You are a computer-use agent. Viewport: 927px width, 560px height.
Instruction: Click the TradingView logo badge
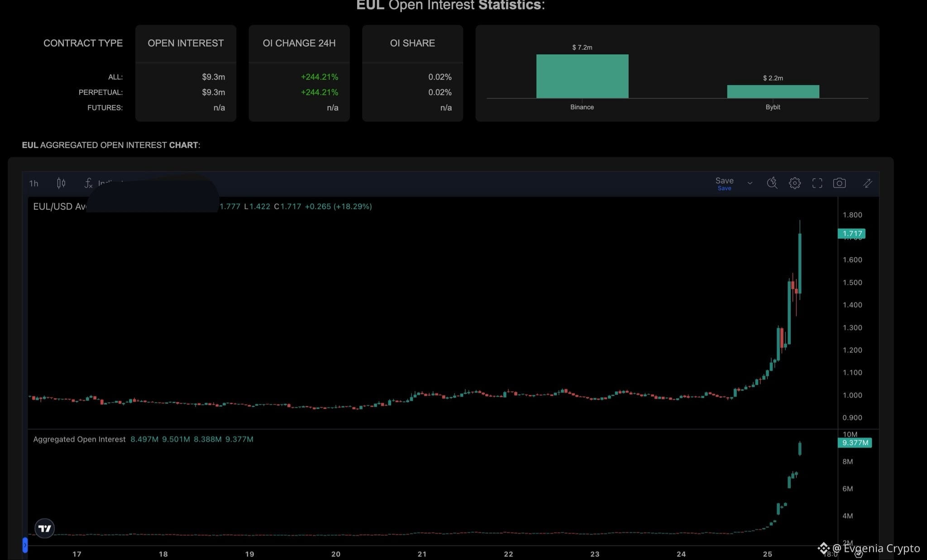45,528
